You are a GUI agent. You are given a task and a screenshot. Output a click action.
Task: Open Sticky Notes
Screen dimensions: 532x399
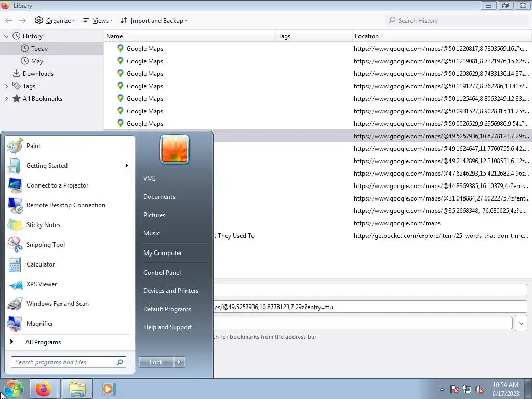point(70,225)
